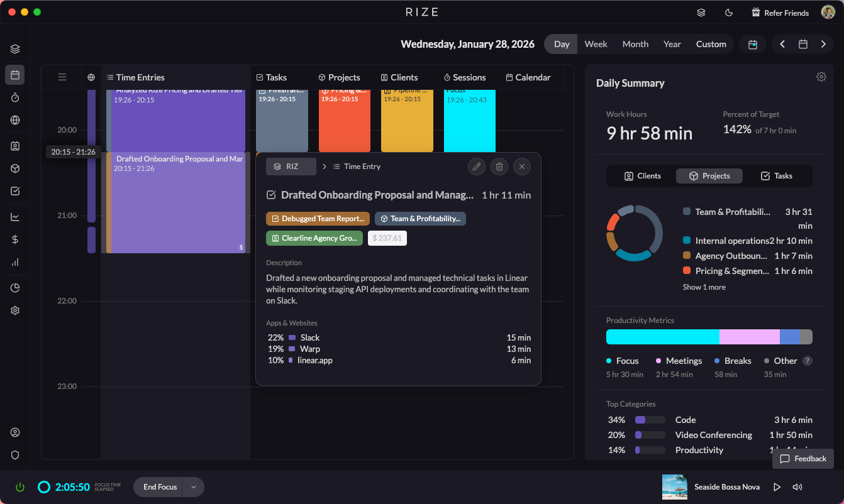Screen dimensions: 844x504
Task: Expand the End Focus chevron dropdown
Action: (x=193, y=486)
